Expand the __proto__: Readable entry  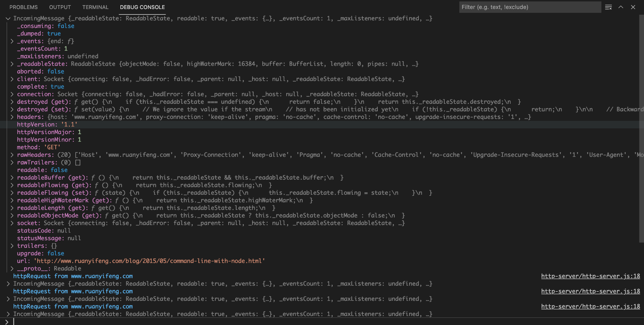pyautogui.click(x=12, y=269)
